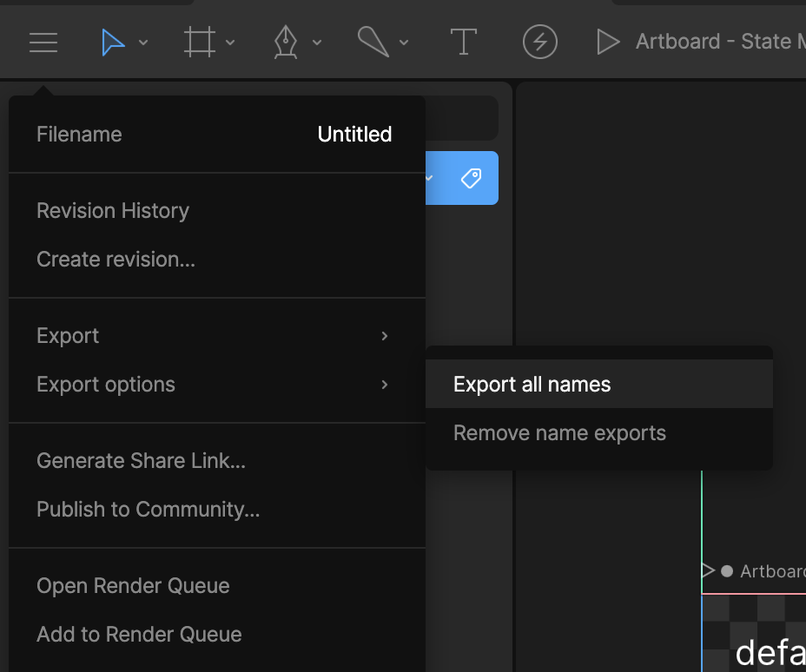The image size is (806, 672).
Task: Open the hamburger menu icon
Action: (43, 41)
